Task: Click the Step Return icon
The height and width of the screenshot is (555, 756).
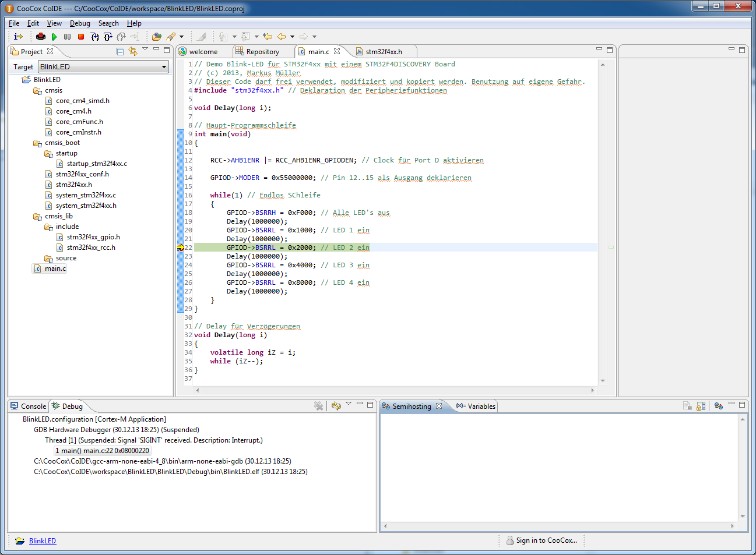Action: coord(121,37)
